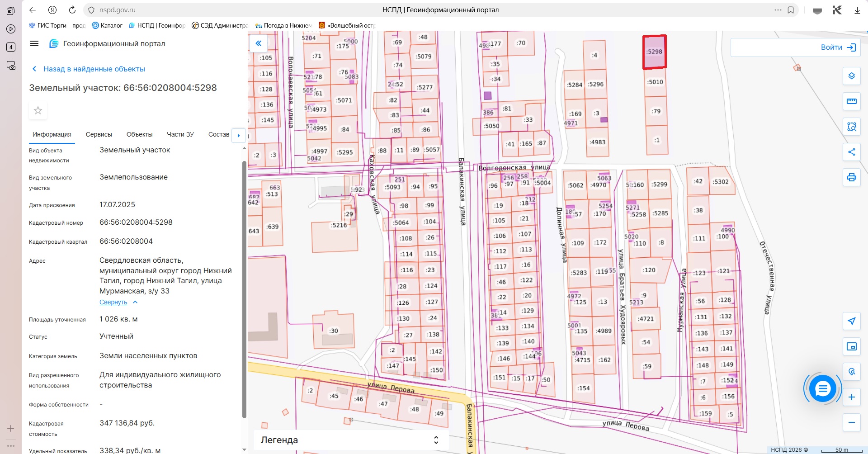Switch to the Сервисы tab
Viewport: 868px width, 454px height.
click(99, 134)
